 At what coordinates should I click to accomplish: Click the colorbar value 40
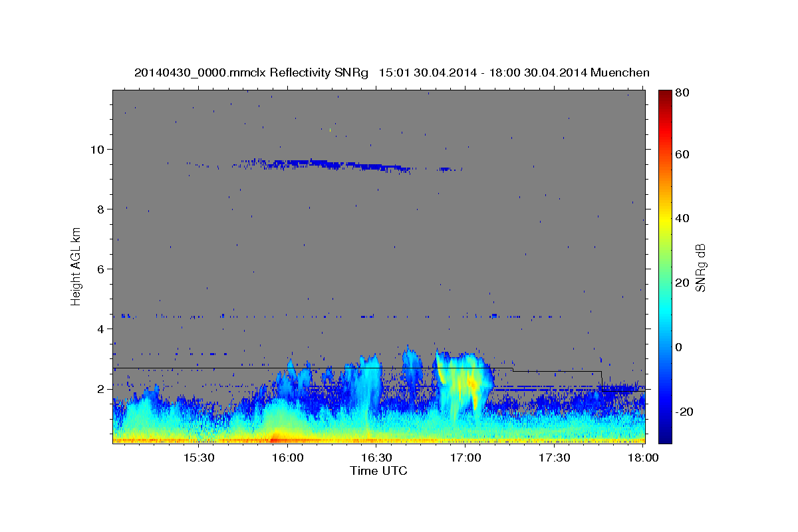click(682, 218)
